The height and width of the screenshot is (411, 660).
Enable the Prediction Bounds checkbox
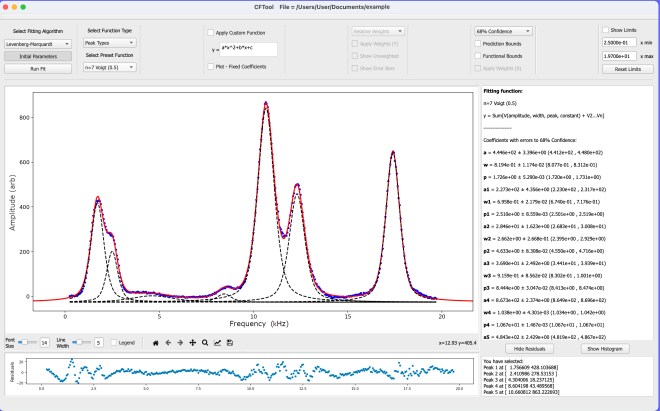point(478,45)
